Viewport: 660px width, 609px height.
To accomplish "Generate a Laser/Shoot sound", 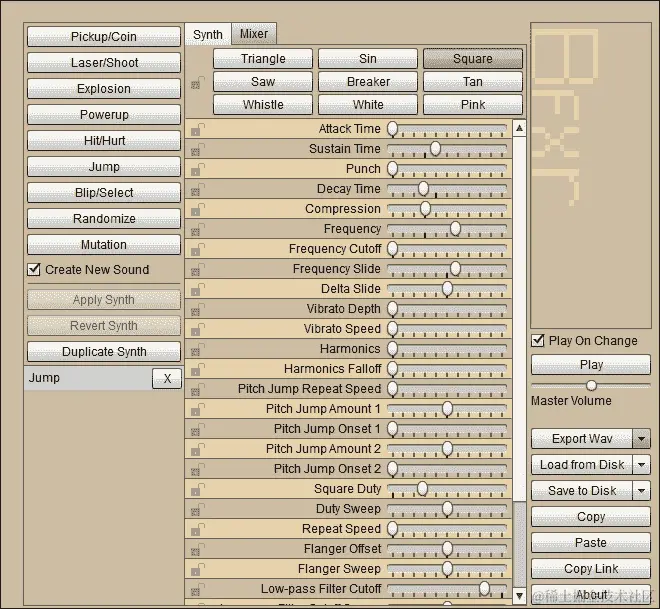I will pyautogui.click(x=104, y=63).
